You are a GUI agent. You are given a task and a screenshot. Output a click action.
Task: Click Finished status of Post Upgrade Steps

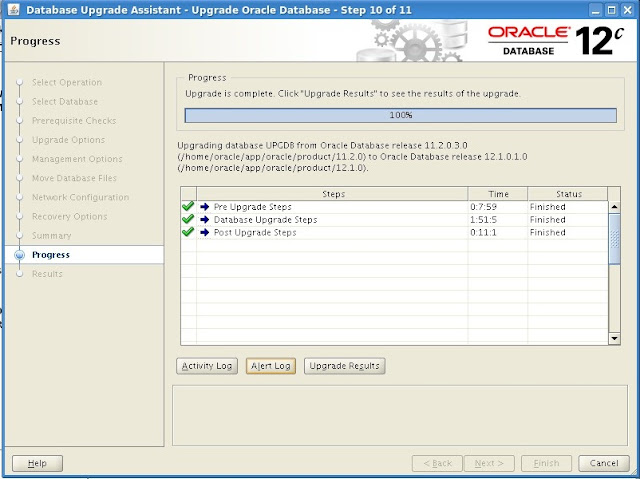tap(547, 233)
